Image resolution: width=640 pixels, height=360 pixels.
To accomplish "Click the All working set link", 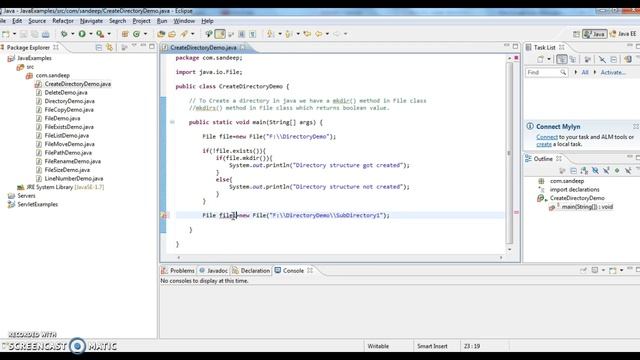I will click(x=585, y=72).
